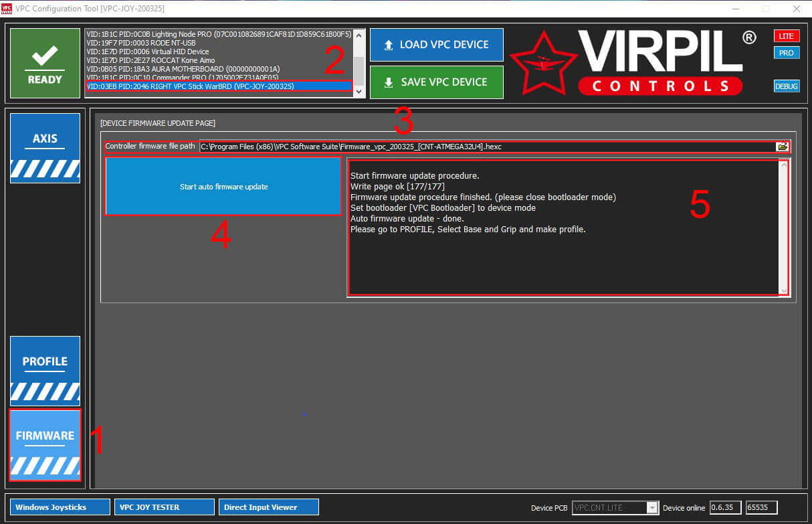Start auto firmware update
Image resolution: width=812 pixels, height=524 pixels.
pyautogui.click(x=223, y=187)
